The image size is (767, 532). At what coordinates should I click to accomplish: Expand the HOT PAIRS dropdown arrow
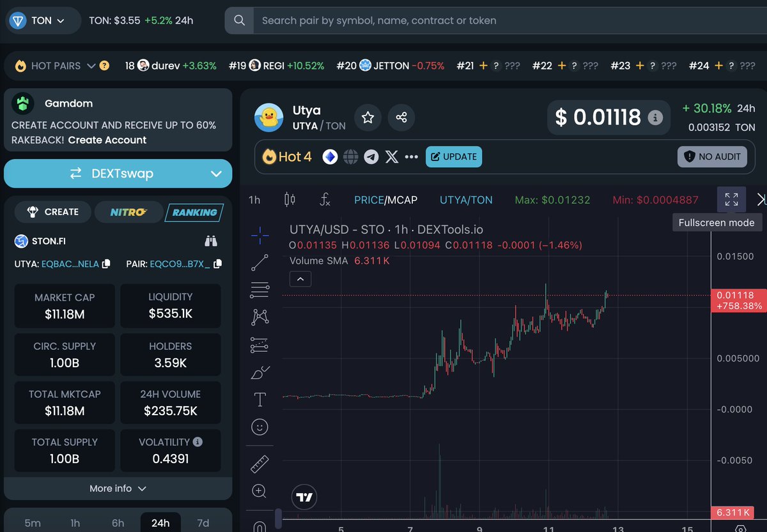(x=91, y=66)
